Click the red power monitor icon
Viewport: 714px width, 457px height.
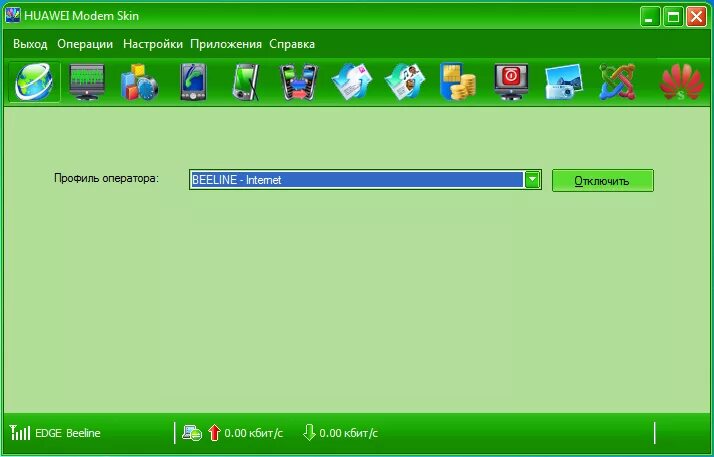point(511,82)
